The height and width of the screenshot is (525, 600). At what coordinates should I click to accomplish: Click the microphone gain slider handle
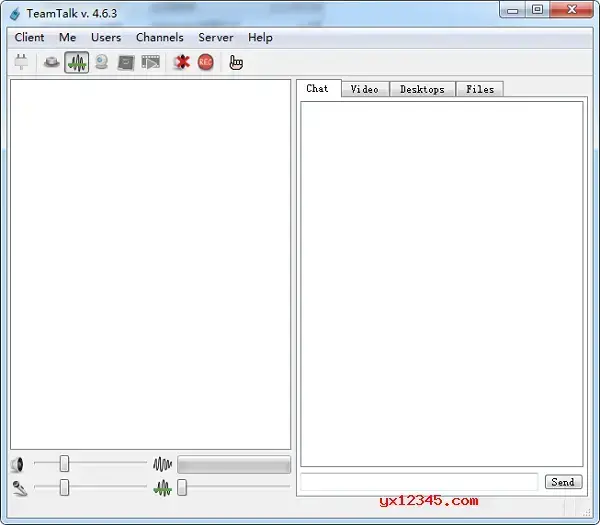pyautogui.click(x=64, y=487)
